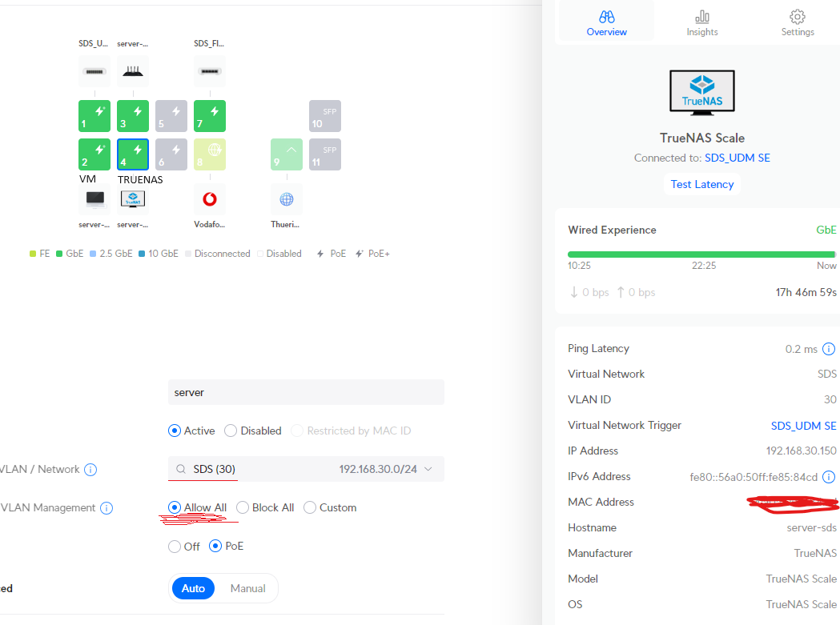Viewport: 840px width, 625px height.
Task: Click IP address 192.168.30.150
Action: coord(801,451)
